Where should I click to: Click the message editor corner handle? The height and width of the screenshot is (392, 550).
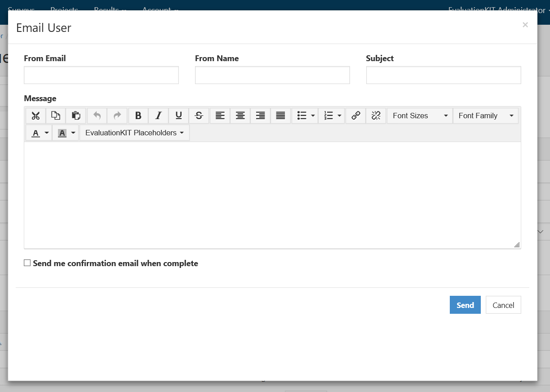(517, 245)
